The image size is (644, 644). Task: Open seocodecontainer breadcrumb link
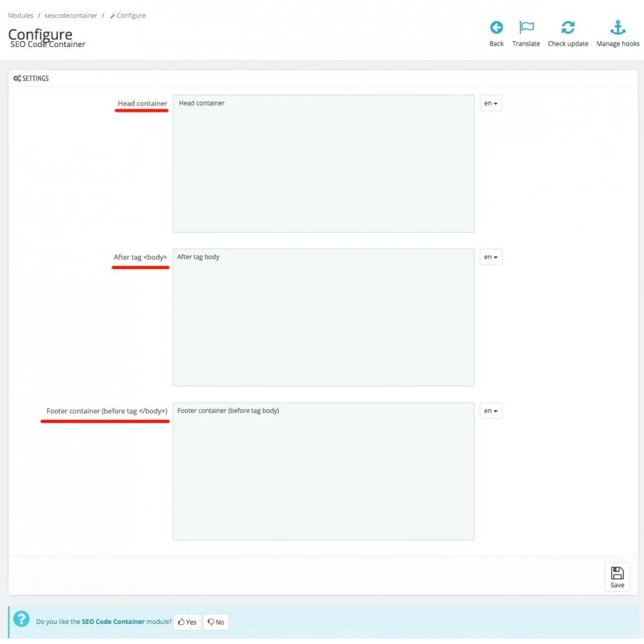pyautogui.click(x=71, y=15)
